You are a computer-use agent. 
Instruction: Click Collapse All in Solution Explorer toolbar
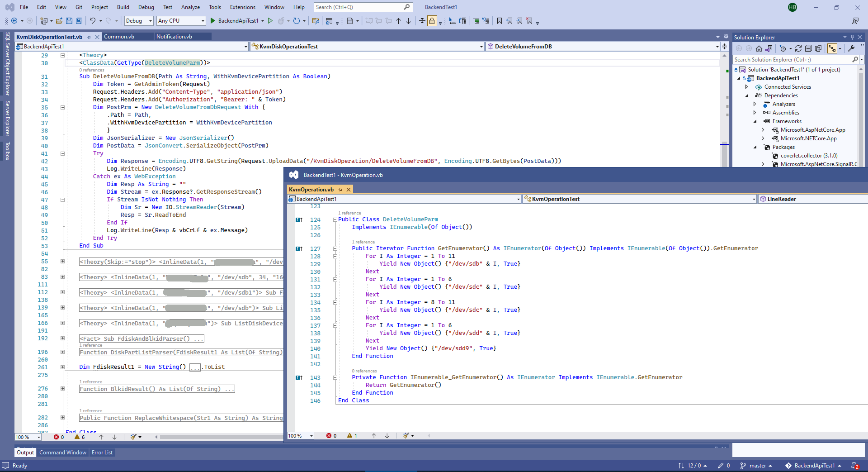[808, 48]
